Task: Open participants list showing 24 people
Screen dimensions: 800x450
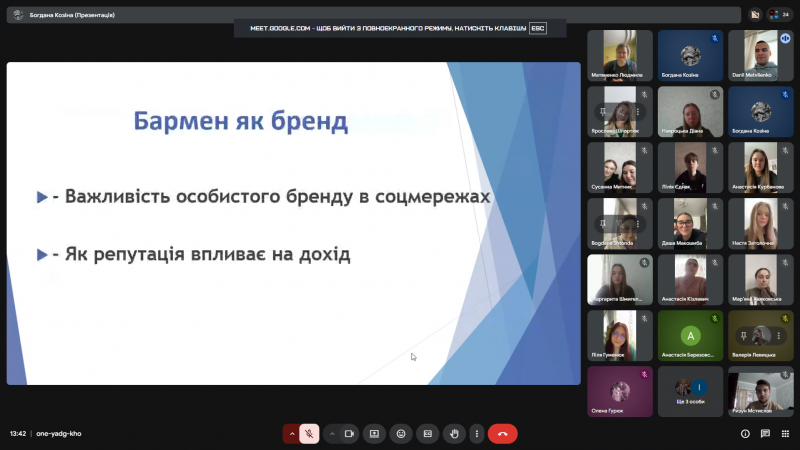Action: pos(779,14)
